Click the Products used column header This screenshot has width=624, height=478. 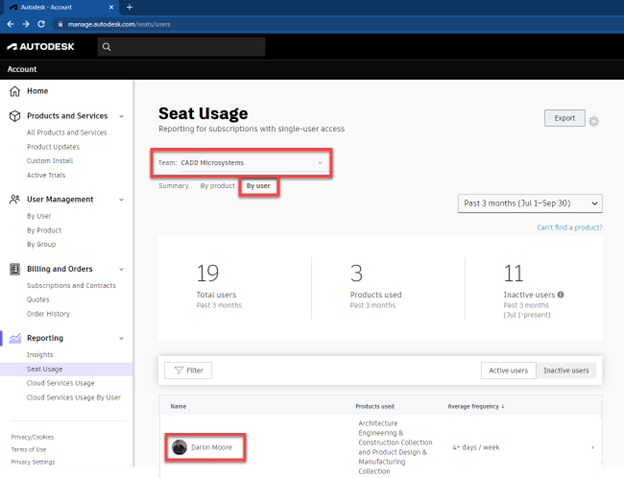tap(374, 406)
